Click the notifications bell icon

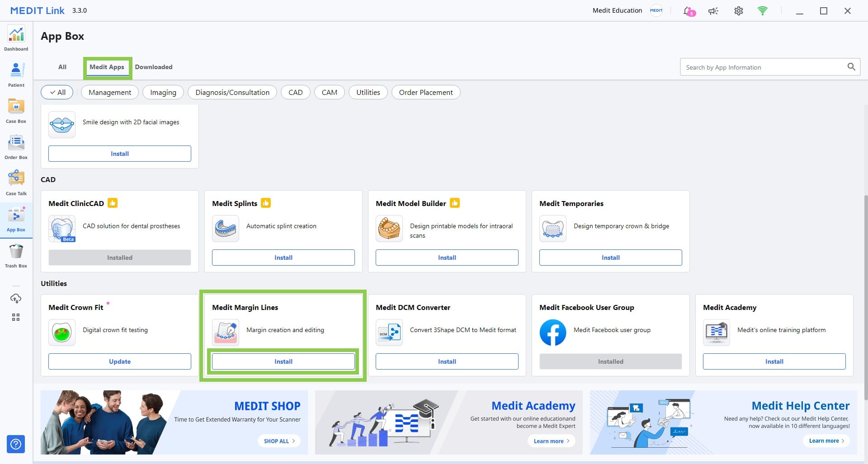pyautogui.click(x=689, y=11)
